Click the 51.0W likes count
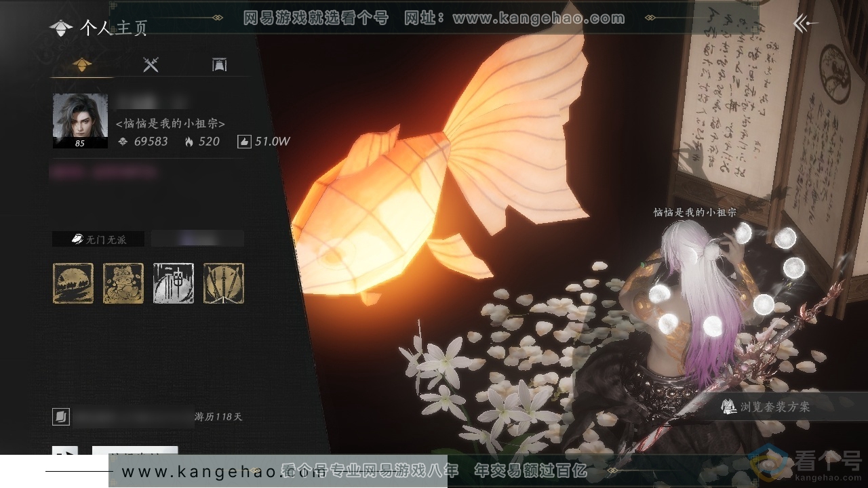Screen dimensions: 868x488 [x=273, y=142]
